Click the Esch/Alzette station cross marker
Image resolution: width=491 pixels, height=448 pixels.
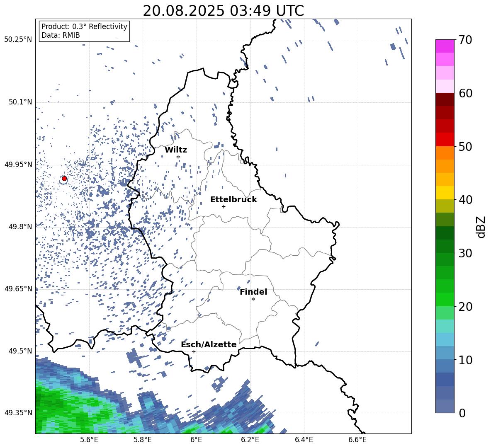[194, 351]
